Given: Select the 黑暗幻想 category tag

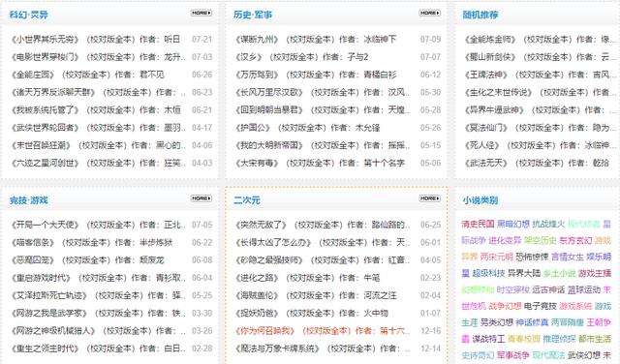Looking at the screenshot, I should pyautogui.click(x=512, y=224).
